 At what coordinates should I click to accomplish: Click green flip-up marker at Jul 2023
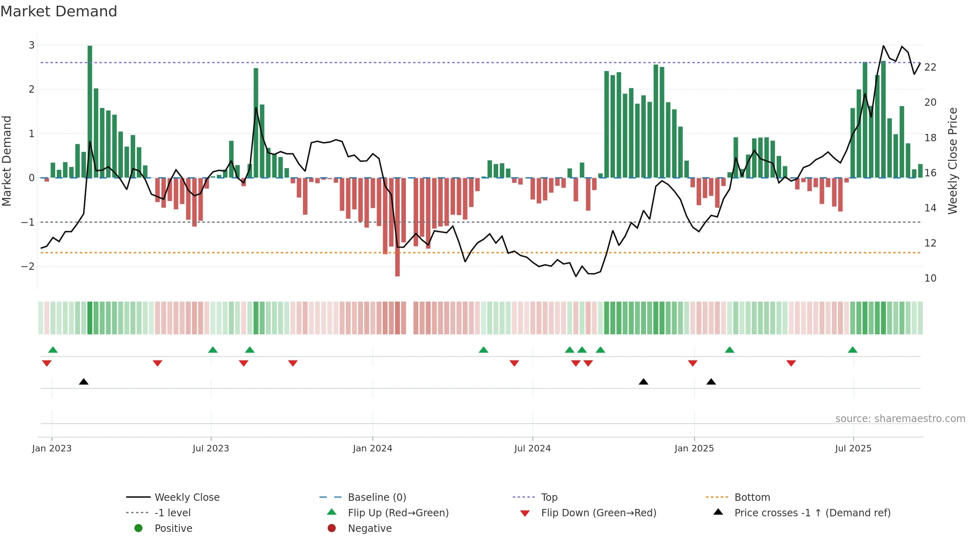[213, 350]
